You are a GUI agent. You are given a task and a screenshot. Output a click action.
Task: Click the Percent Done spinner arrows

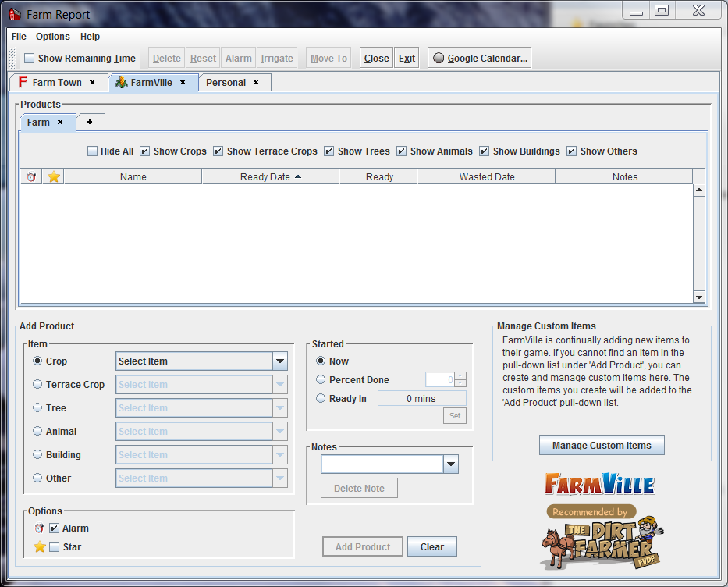click(460, 379)
